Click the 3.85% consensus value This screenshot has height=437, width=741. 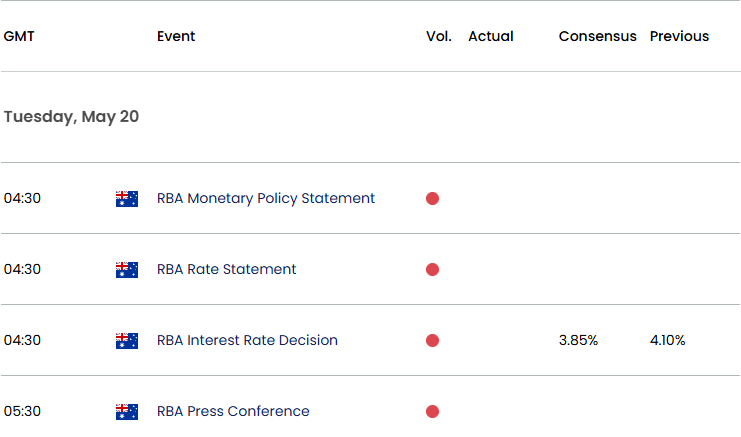[578, 340]
